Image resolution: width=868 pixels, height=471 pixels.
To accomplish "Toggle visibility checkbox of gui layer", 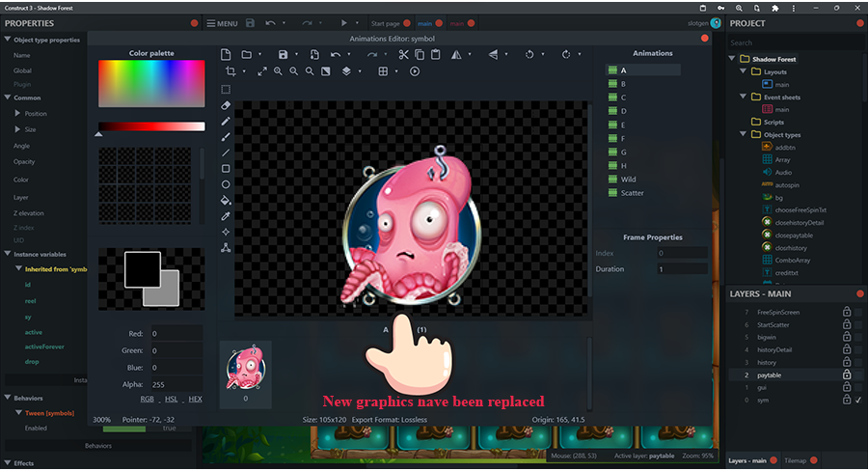I will click(858, 388).
